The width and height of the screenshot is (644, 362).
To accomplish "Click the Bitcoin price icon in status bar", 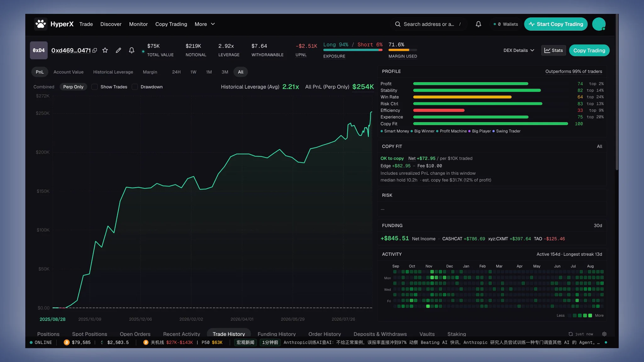I will coord(67,343).
